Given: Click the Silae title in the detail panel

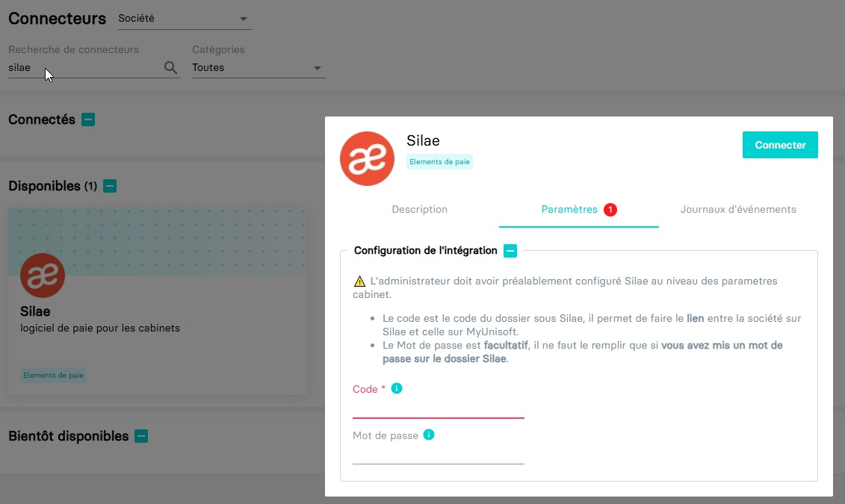Looking at the screenshot, I should click(x=423, y=140).
